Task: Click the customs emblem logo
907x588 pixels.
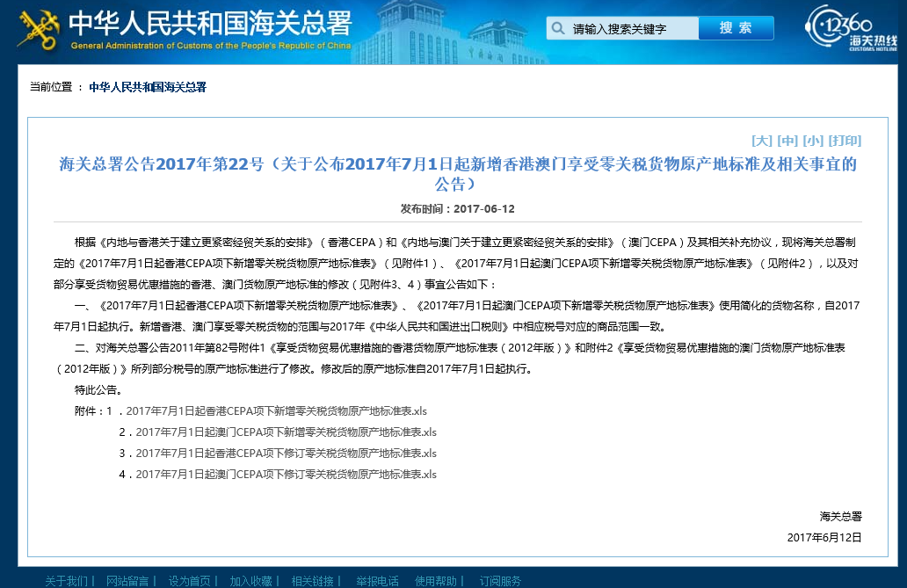Action: coord(38,30)
